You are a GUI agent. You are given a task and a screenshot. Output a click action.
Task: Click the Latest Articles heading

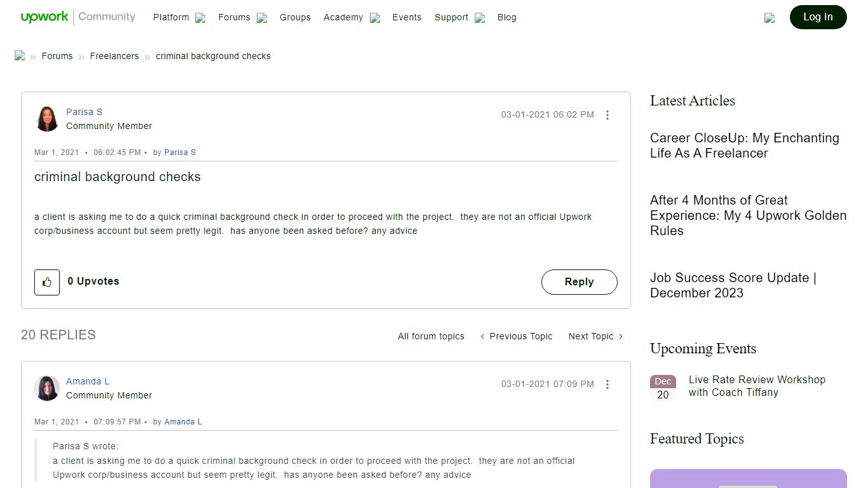tap(693, 100)
